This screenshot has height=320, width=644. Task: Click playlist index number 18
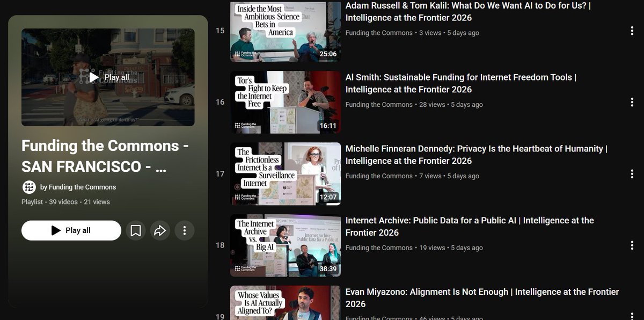coord(220,245)
